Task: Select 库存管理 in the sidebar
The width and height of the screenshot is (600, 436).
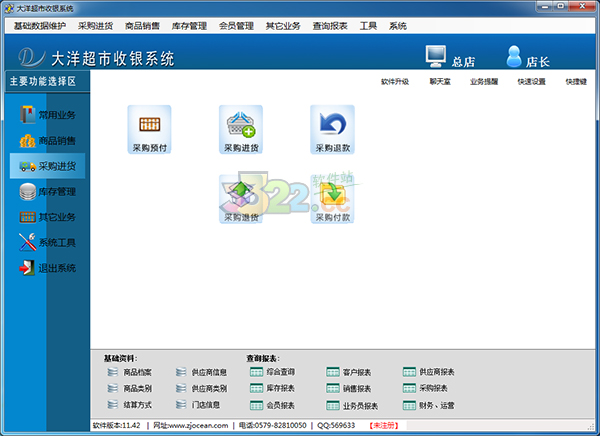Action: pos(48,191)
